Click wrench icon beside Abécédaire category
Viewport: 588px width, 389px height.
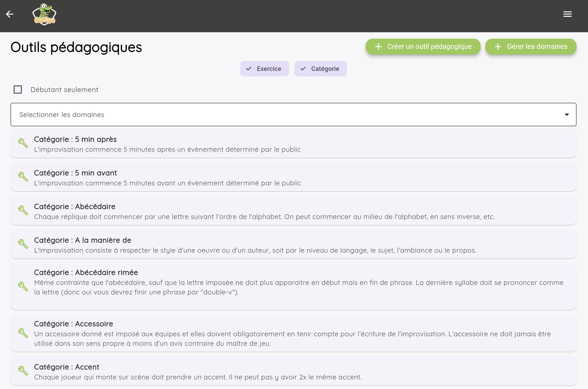pyautogui.click(x=23, y=210)
